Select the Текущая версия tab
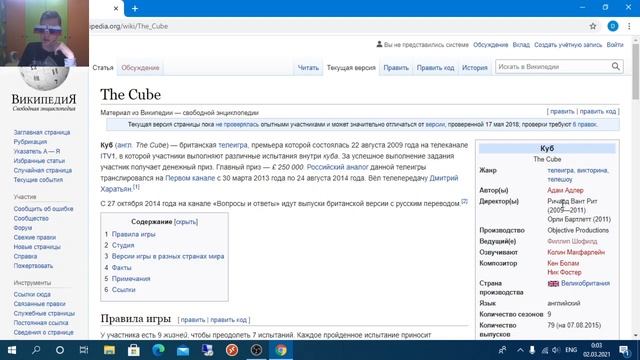This screenshot has height=360, width=640. [x=351, y=67]
